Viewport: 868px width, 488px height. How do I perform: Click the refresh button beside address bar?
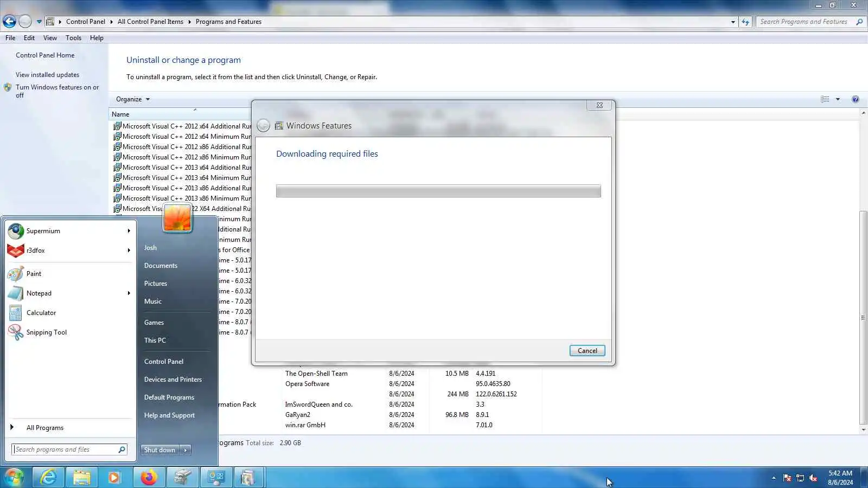745,22
